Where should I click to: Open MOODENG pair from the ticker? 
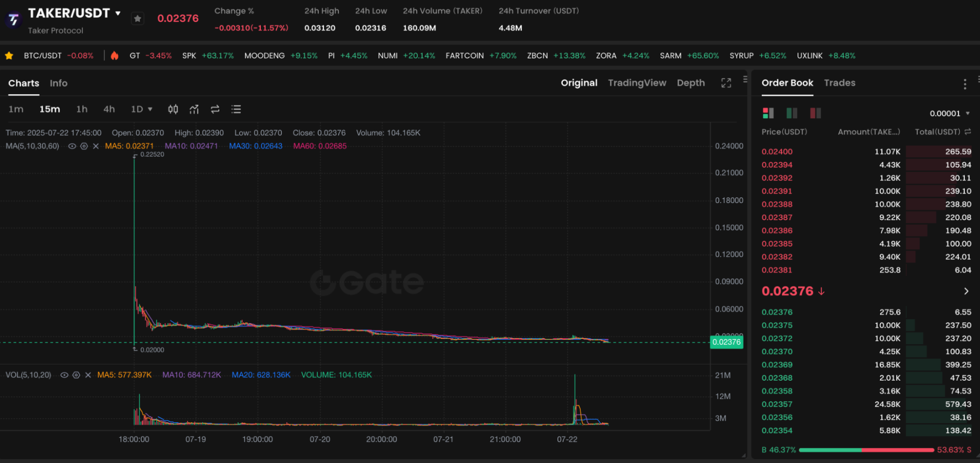(x=281, y=56)
